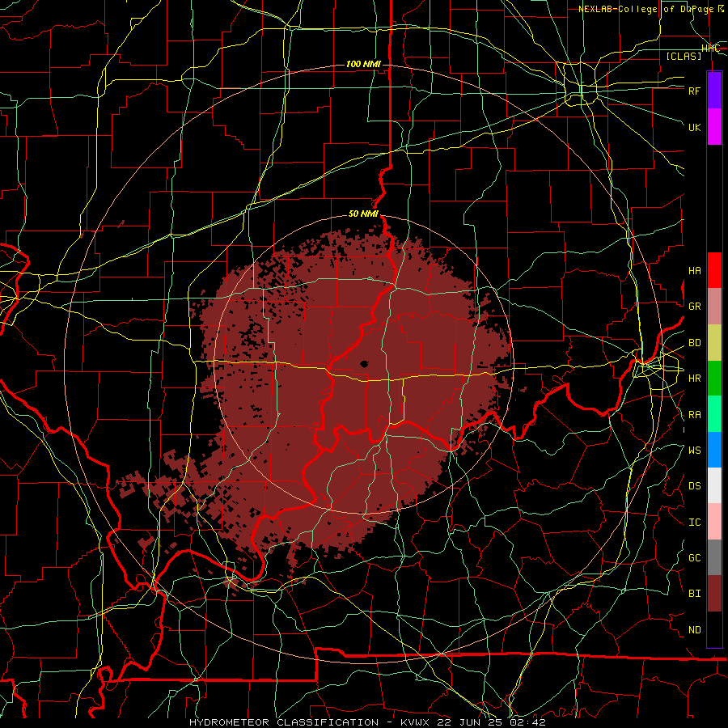Click the IC legend label

695,523
